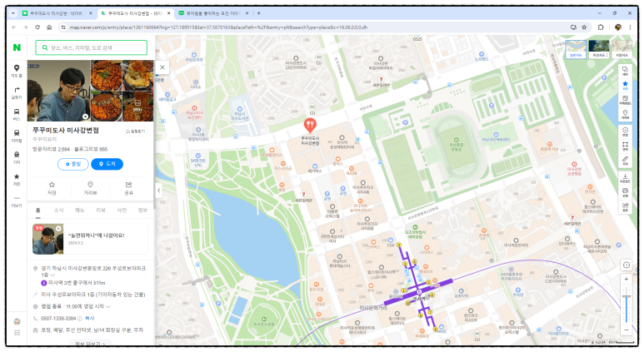Print the map with printer icon
This screenshot has height=352, width=644.
tap(625, 192)
